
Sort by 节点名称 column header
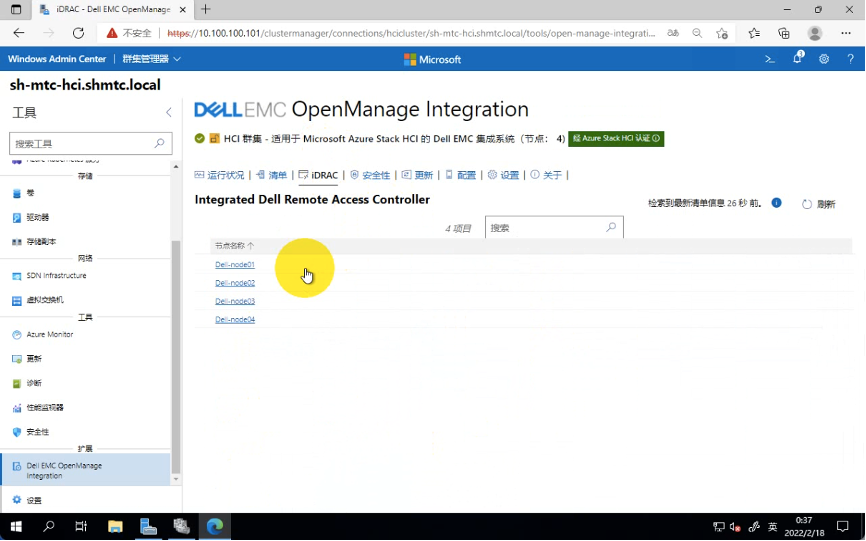tap(234, 246)
